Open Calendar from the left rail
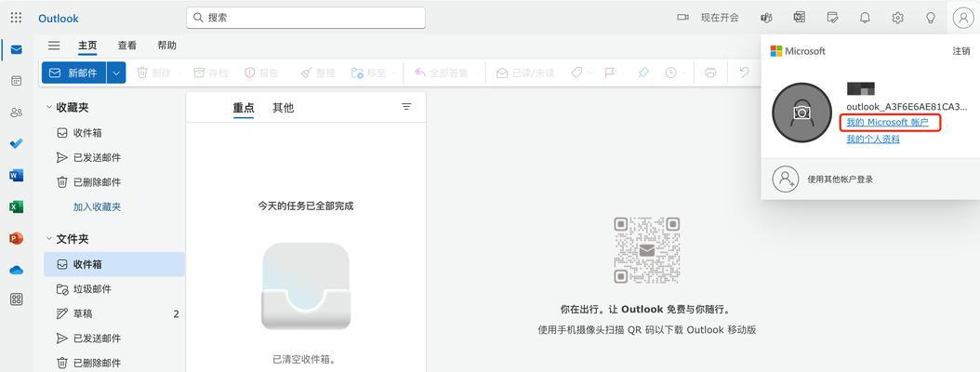 click(16, 81)
